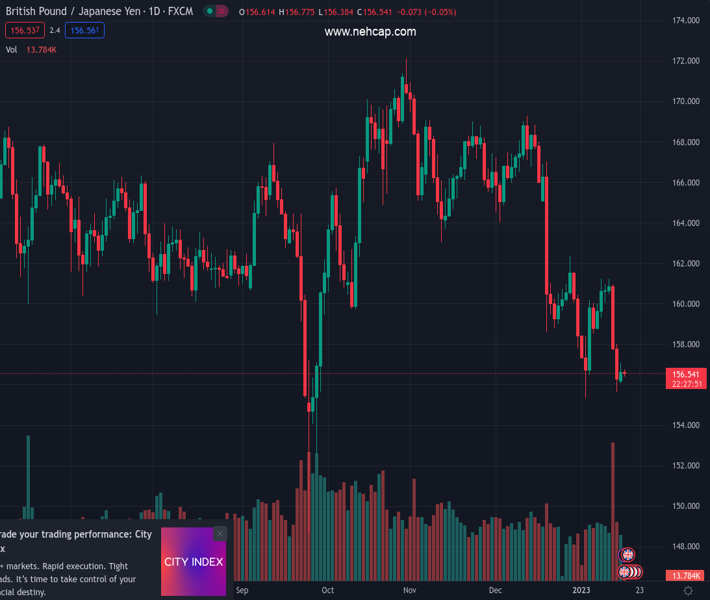
Task: Click the lower stacked UK flag events icon
Action: (x=630, y=572)
